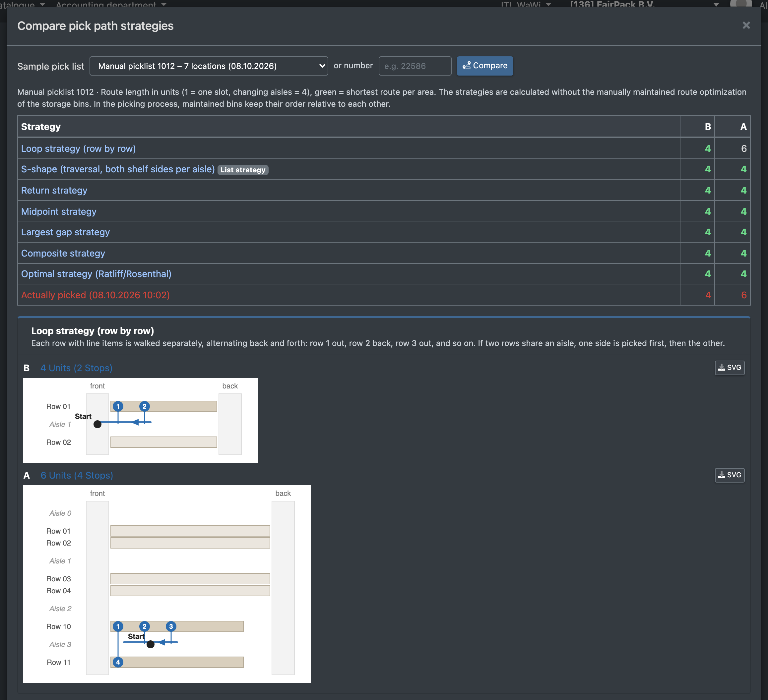The width and height of the screenshot is (768, 700).
Task: Click the Start point in area B diagram
Action: point(97,424)
